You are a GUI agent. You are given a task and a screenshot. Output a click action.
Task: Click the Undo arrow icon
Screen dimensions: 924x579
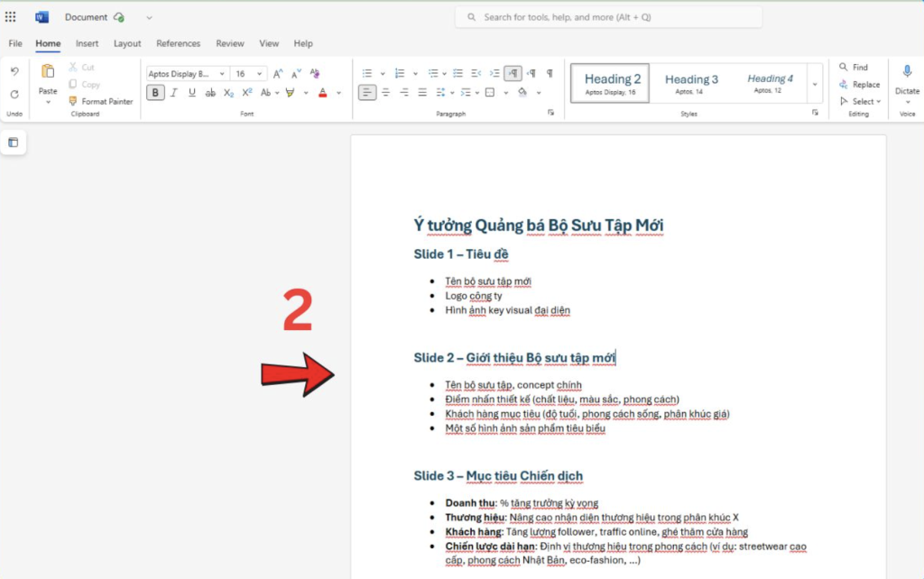14,71
